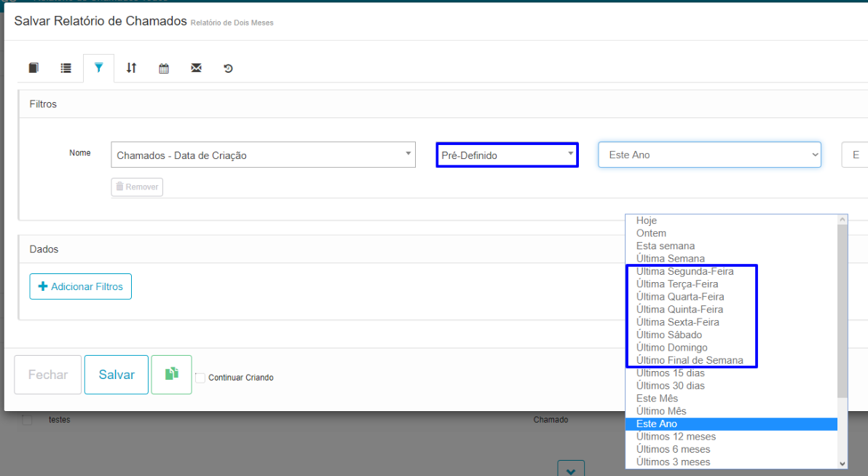The height and width of the screenshot is (476, 868).
Task: Pick Última Quarta-Feira option
Action: [x=680, y=297]
